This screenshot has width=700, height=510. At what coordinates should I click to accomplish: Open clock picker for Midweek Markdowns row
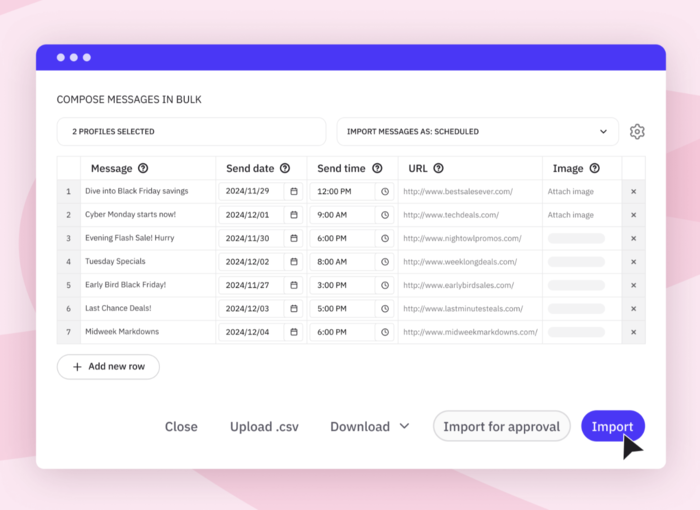(x=385, y=332)
